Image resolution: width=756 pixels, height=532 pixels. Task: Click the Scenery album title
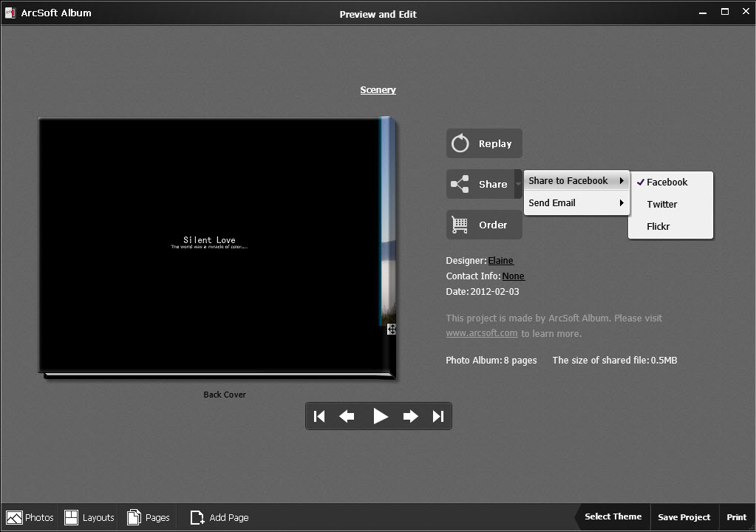point(378,89)
